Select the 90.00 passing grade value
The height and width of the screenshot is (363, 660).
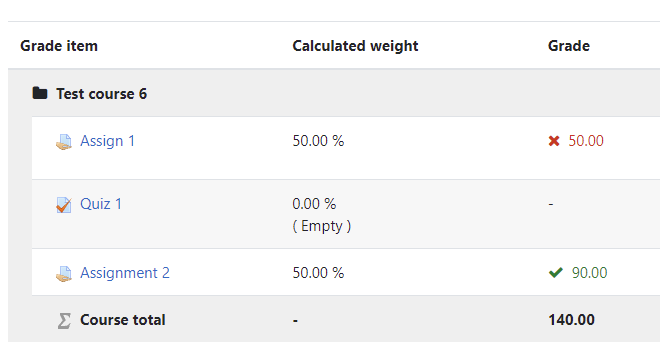(x=589, y=273)
